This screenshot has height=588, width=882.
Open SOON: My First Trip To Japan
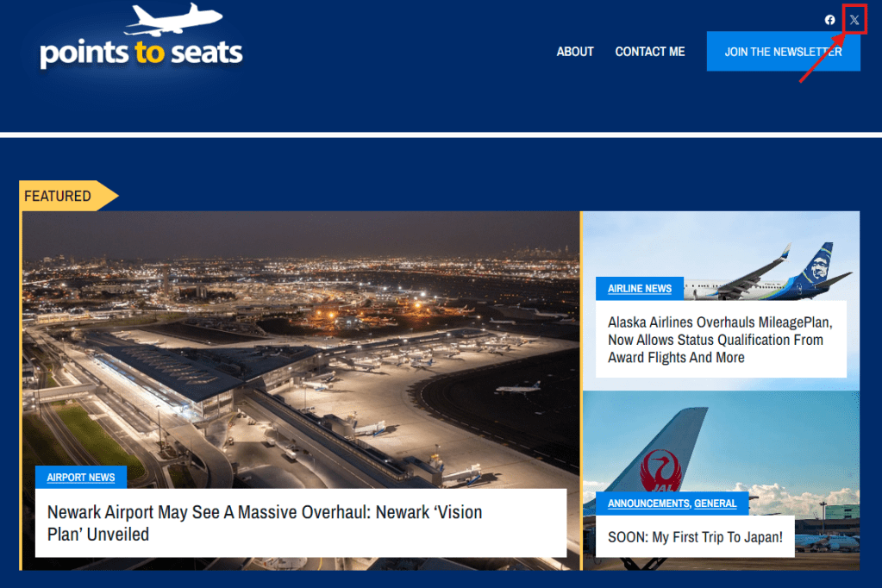[x=695, y=537]
